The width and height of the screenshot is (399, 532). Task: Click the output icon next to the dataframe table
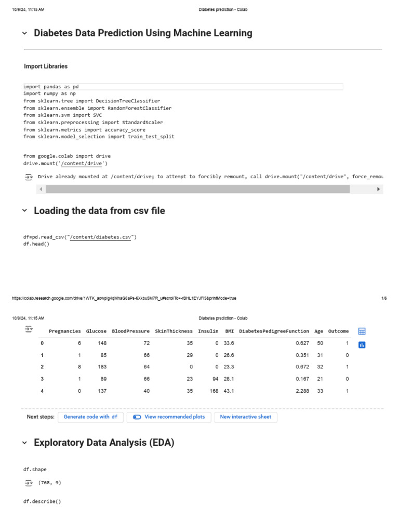(x=29, y=329)
